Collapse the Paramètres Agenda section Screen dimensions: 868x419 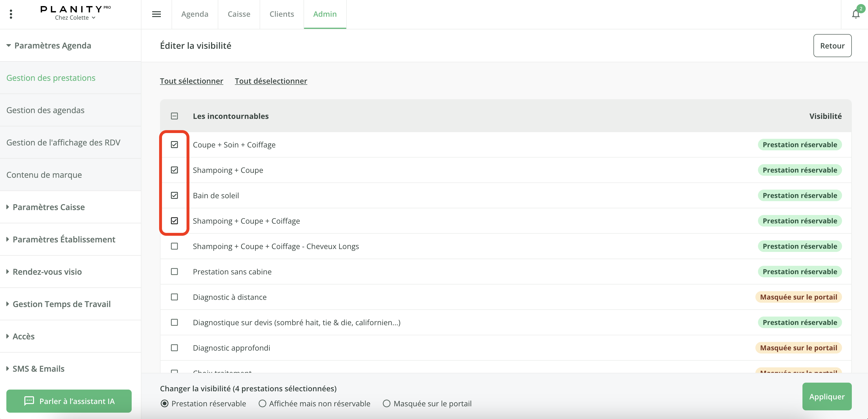click(x=53, y=46)
